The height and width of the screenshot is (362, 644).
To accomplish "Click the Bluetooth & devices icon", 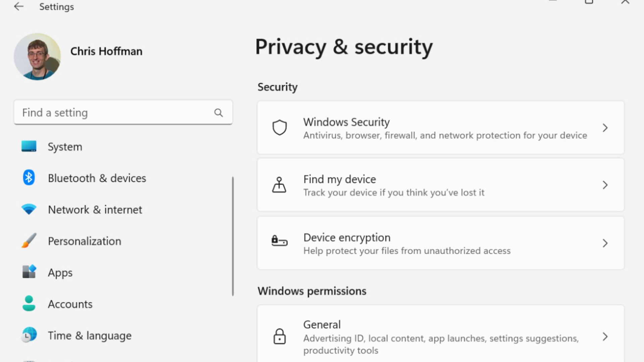I will click(x=29, y=178).
